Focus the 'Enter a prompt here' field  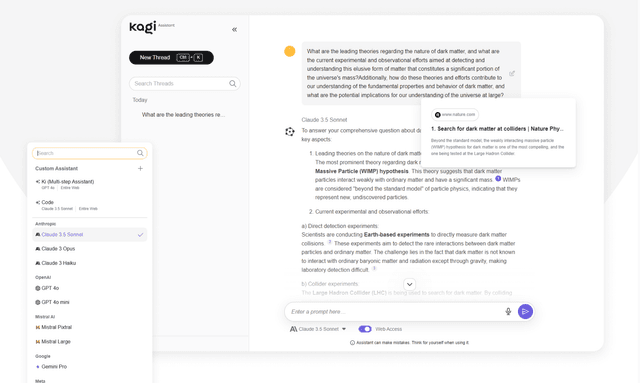[394, 312]
